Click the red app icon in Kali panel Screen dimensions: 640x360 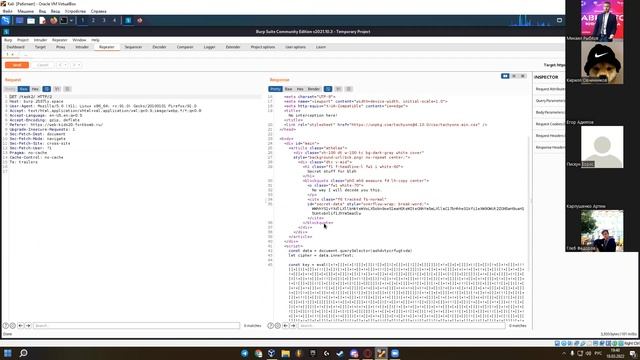(140, 20)
